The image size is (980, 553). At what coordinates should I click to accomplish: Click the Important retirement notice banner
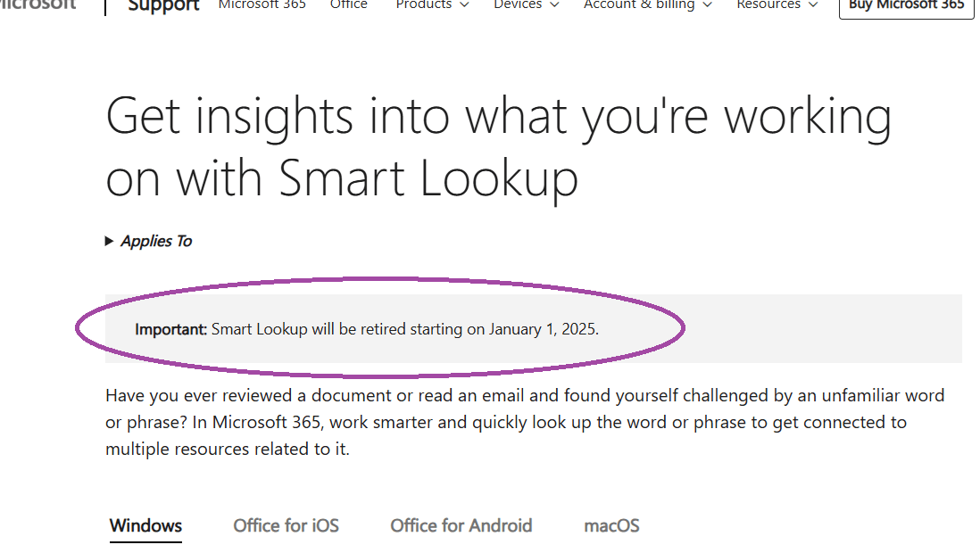click(x=533, y=328)
